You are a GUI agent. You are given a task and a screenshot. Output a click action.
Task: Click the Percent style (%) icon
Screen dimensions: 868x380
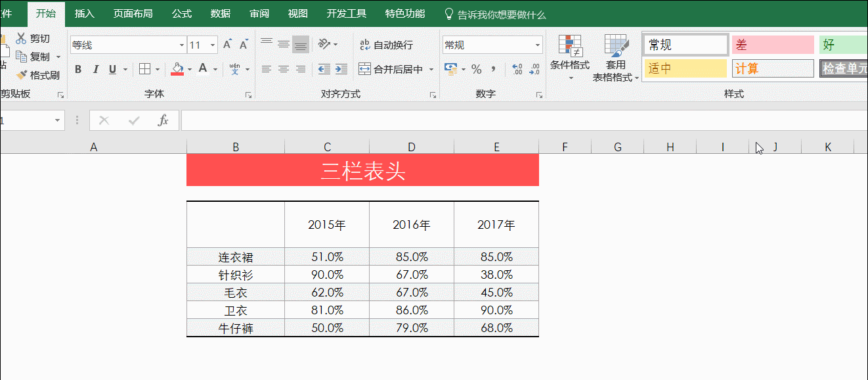coord(477,68)
